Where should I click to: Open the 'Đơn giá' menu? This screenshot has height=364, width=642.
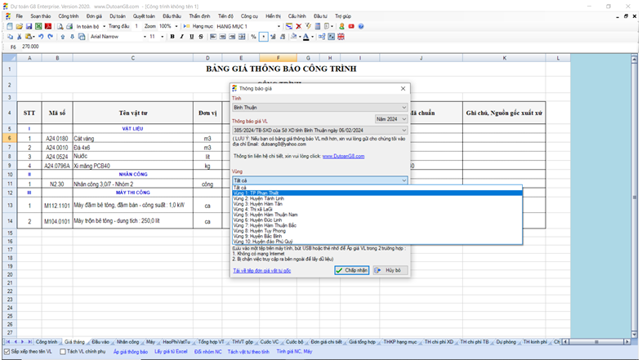click(x=94, y=16)
